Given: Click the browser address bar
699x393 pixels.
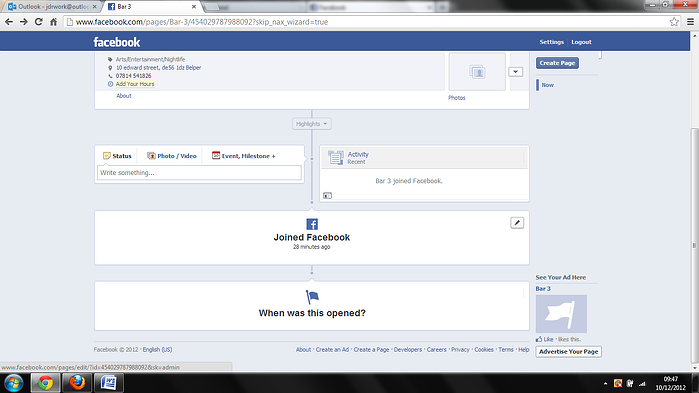Looking at the screenshot, I should tap(366, 22).
